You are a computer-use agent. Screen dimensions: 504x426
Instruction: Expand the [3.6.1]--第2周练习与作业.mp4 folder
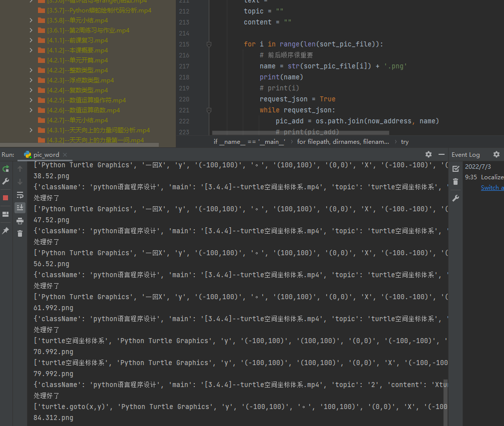(x=31, y=30)
